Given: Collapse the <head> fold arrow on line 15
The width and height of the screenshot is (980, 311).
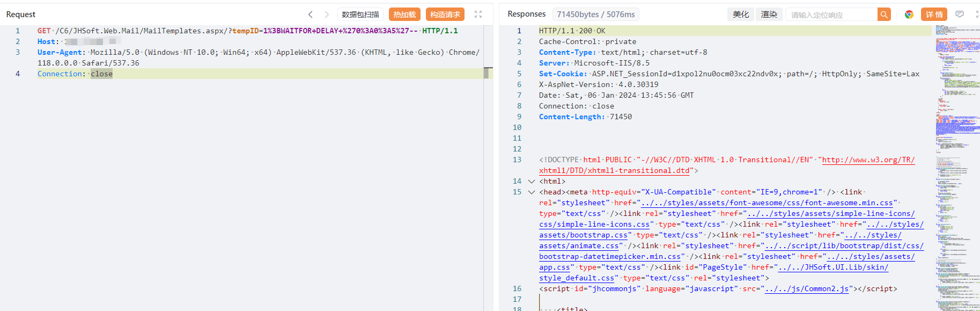Looking at the screenshot, I should [532, 192].
